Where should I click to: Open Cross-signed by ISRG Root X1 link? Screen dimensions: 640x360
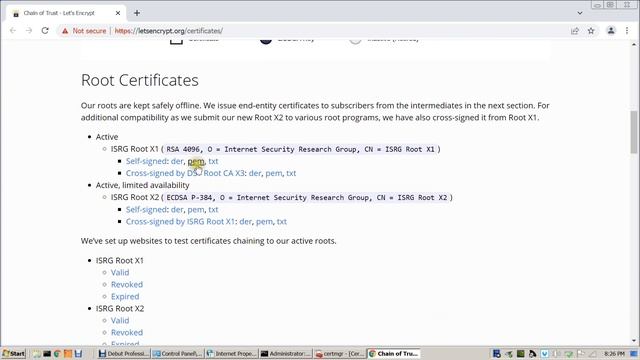(180, 222)
